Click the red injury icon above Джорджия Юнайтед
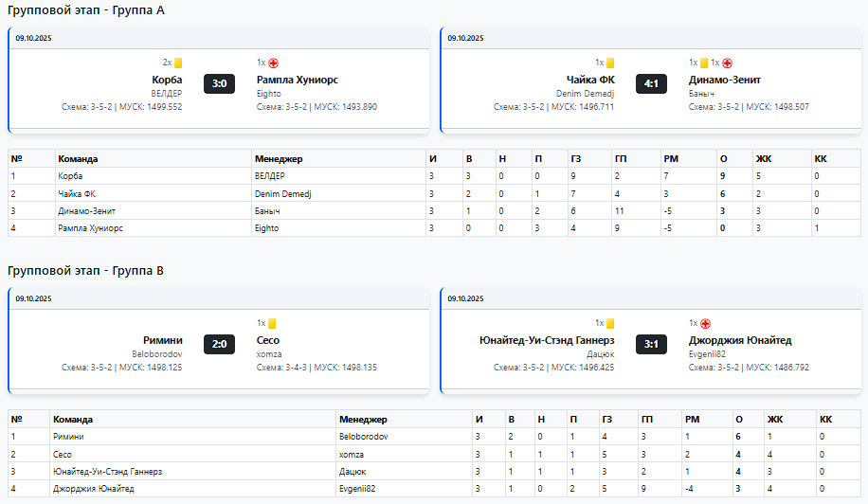 tap(705, 323)
